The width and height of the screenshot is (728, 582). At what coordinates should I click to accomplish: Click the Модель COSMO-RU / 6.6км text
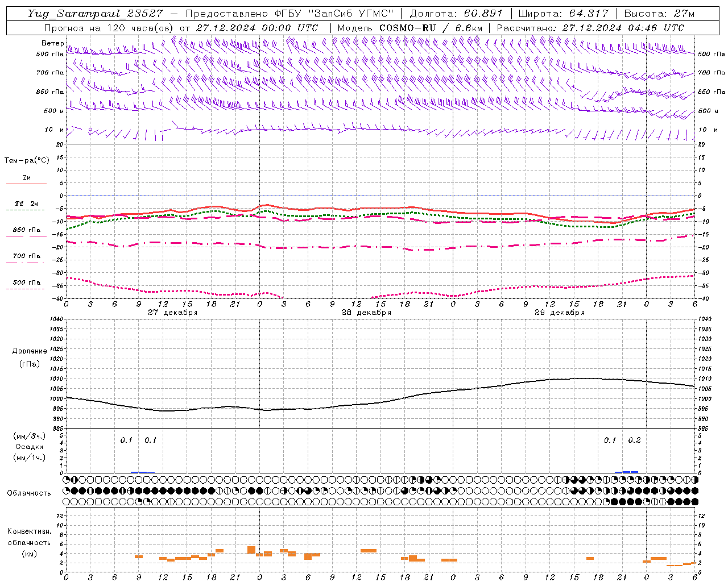[x=410, y=28]
